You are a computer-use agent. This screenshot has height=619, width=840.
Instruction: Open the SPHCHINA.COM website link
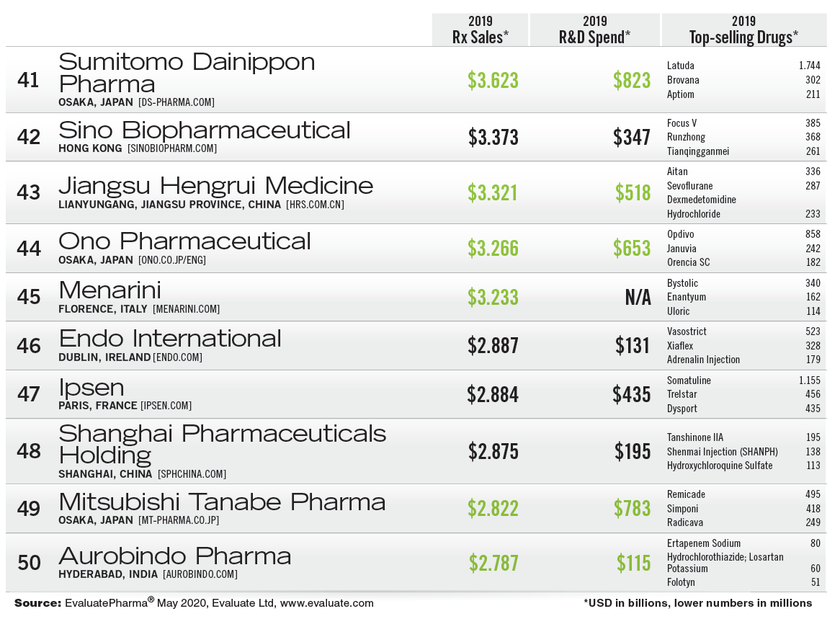192,474
